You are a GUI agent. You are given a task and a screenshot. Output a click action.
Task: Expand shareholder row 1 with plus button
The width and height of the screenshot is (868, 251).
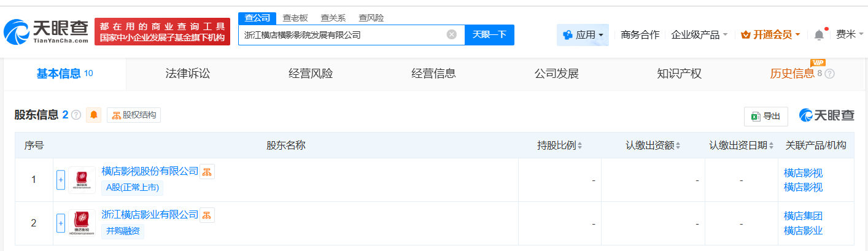click(x=61, y=180)
